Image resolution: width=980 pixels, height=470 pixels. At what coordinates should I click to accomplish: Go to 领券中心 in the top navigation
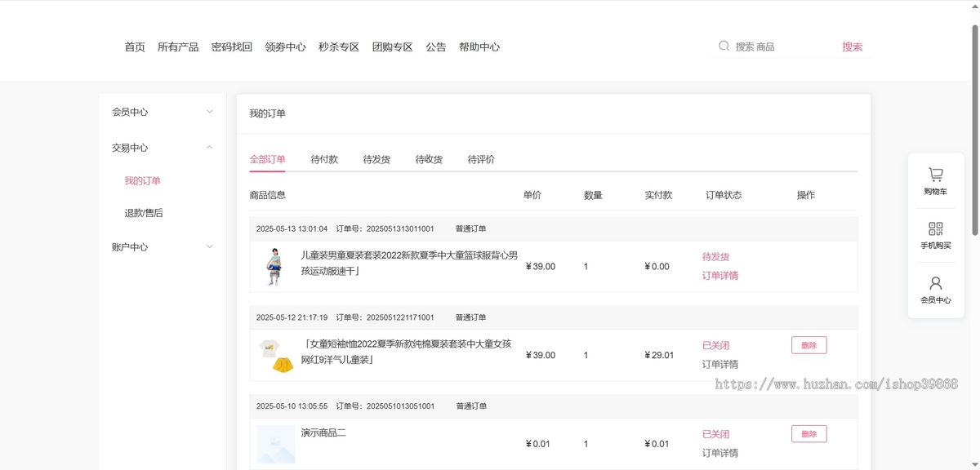pyautogui.click(x=285, y=47)
